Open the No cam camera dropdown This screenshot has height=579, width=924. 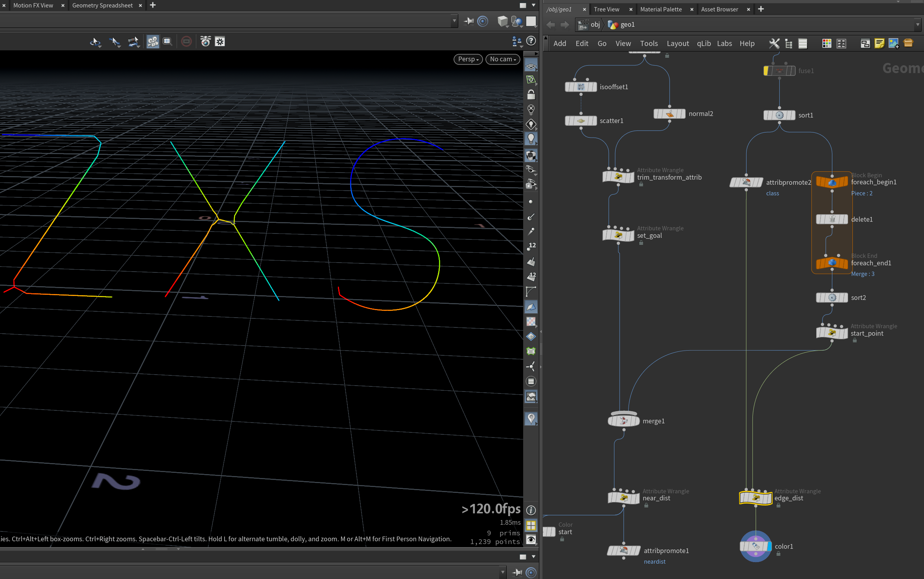[503, 59]
